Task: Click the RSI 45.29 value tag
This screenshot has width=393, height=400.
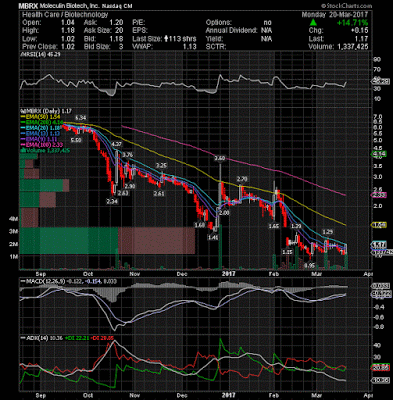Action: click(x=380, y=81)
